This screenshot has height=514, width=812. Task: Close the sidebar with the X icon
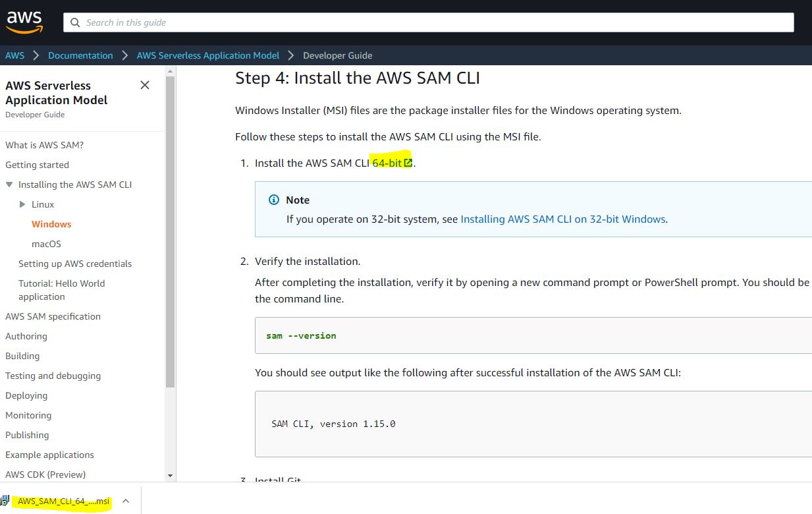click(145, 85)
